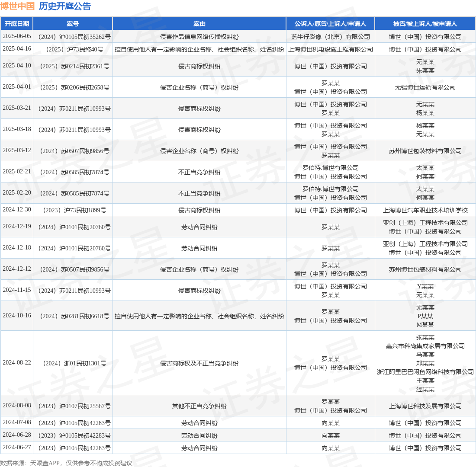
Task: Select date cell 2024-12-19
Action: click(x=17, y=227)
